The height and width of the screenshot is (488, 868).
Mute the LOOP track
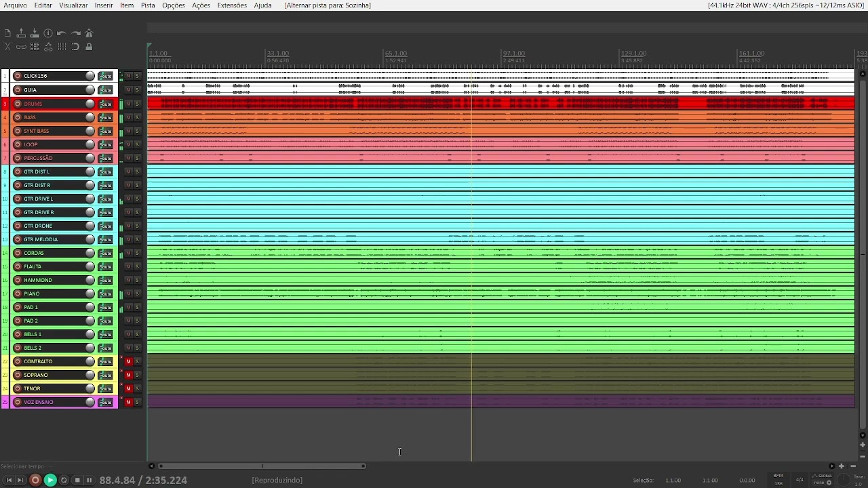(128, 144)
